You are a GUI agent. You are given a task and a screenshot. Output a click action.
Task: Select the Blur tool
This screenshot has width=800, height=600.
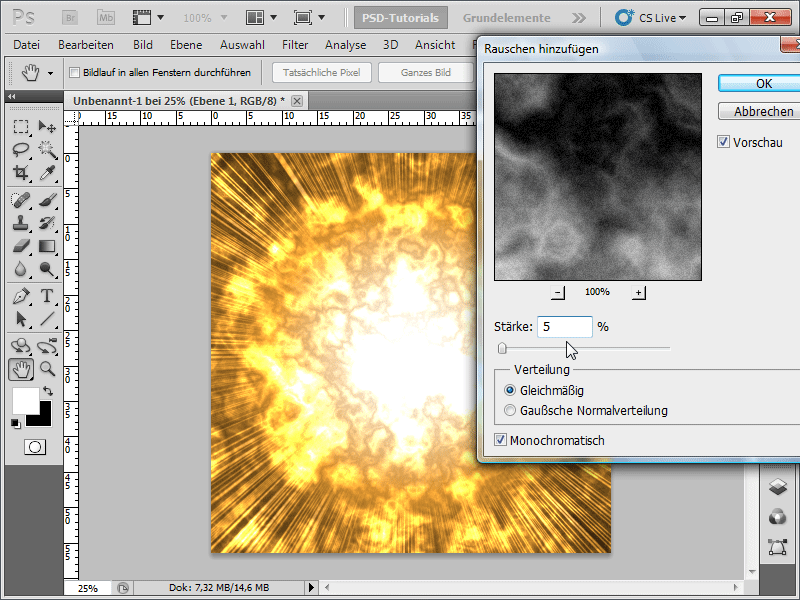point(20,269)
